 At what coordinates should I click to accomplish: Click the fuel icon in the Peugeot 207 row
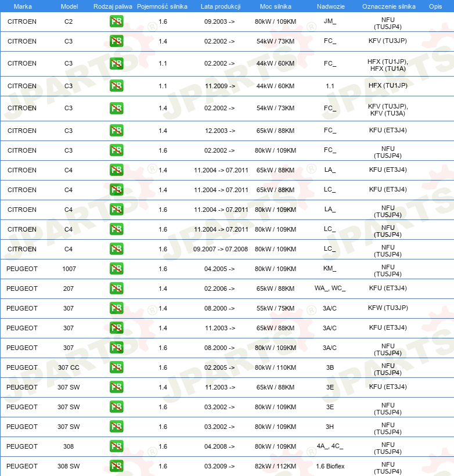[116, 289]
